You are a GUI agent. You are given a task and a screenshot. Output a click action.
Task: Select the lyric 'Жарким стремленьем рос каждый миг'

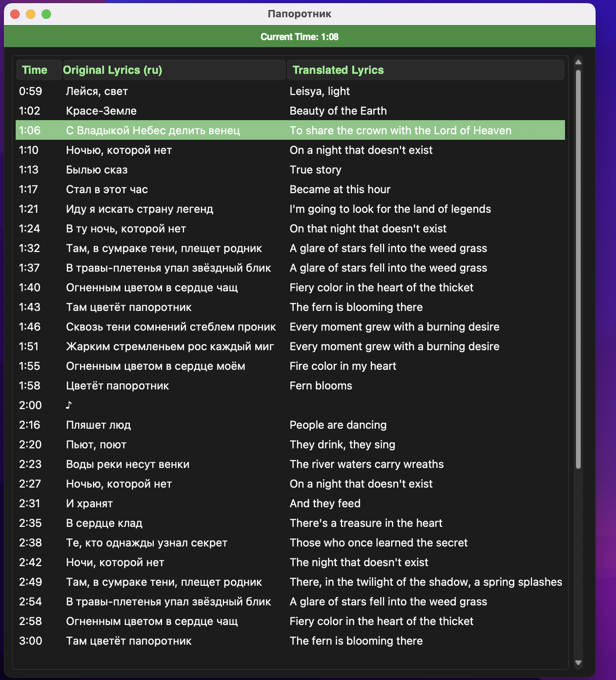170,346
